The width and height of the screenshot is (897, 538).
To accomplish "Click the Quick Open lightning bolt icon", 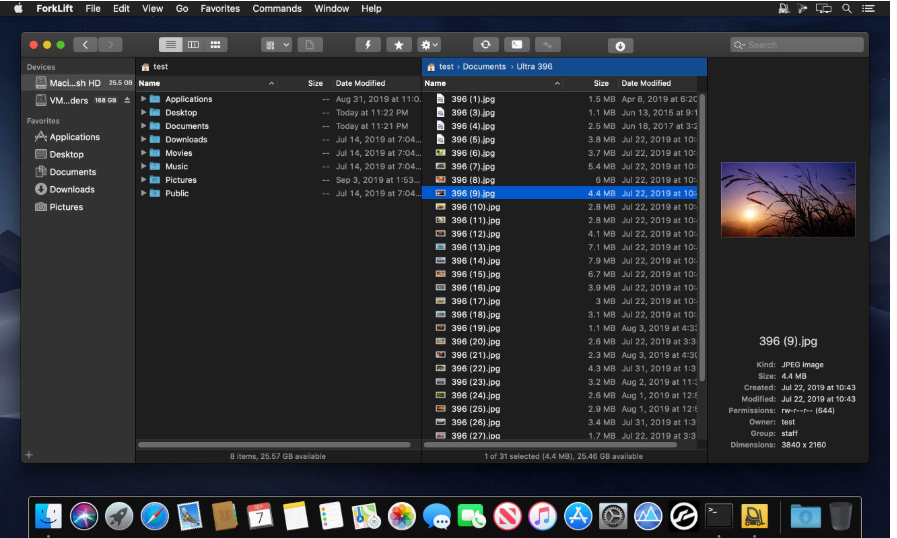I will click(x=368, y=45).
